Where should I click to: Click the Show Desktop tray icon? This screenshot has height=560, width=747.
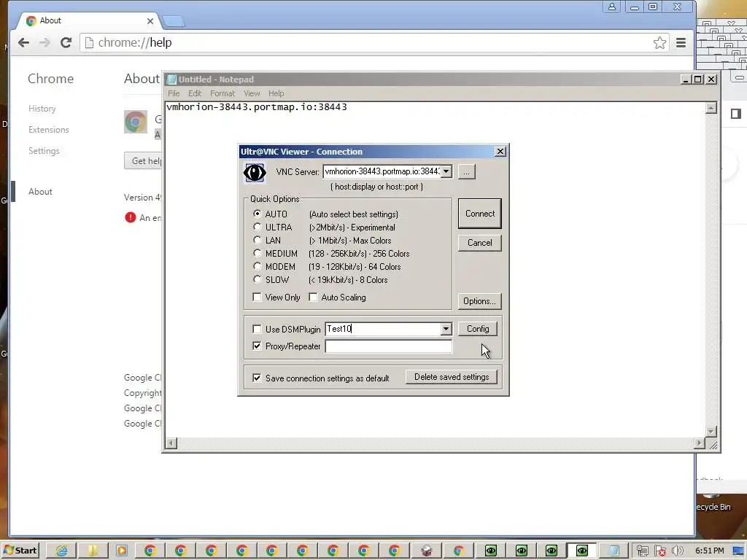tap(738, 551)
